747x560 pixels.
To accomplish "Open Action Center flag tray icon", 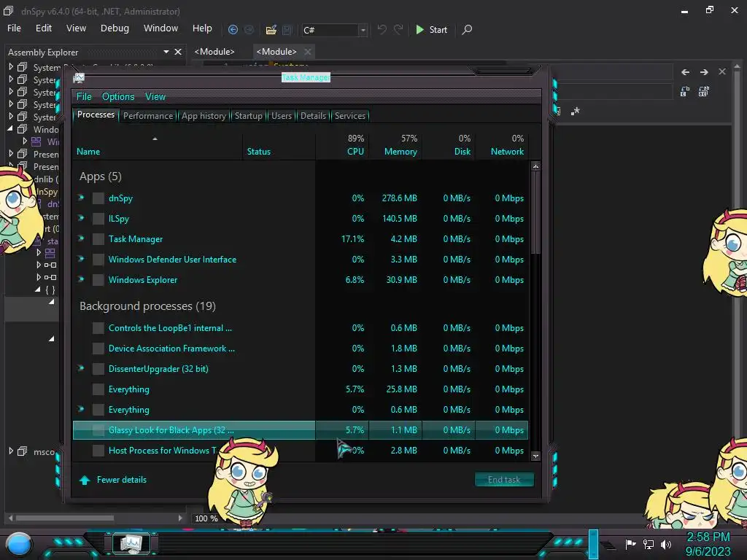I will coord(630,544).
